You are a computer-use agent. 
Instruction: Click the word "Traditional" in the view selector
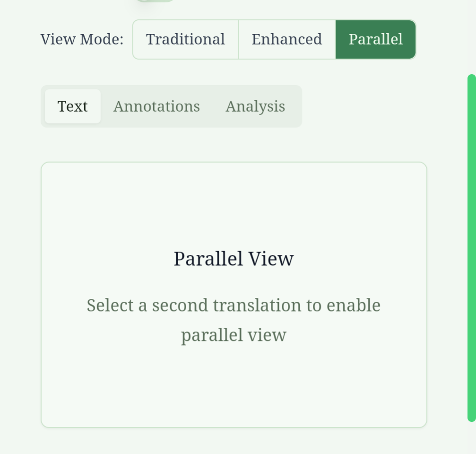point(185,39)
